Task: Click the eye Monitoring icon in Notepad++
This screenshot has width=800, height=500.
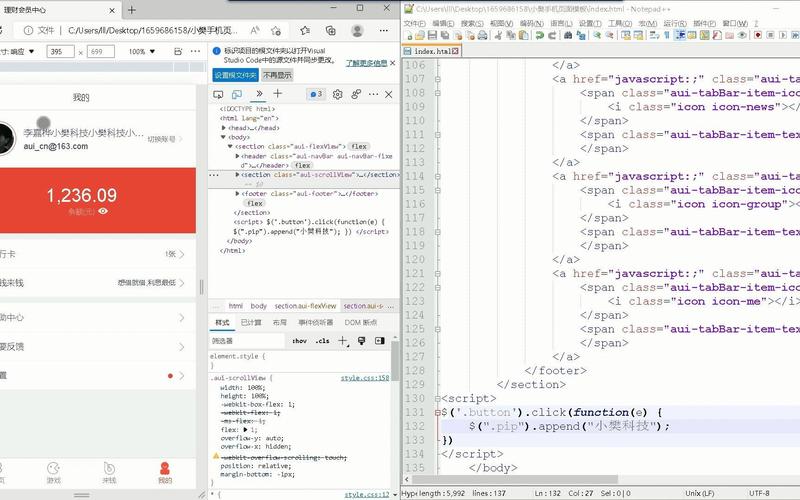Action: click(x=742, y=35)
